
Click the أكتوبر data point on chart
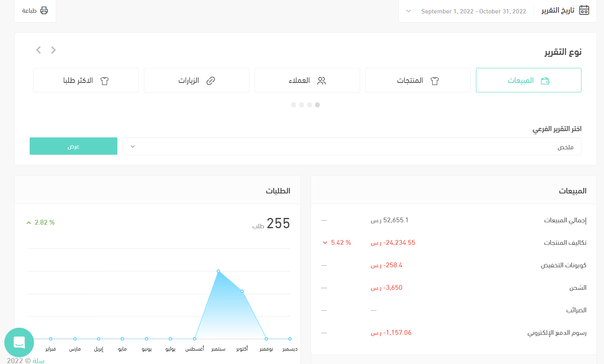click(242, 291)
